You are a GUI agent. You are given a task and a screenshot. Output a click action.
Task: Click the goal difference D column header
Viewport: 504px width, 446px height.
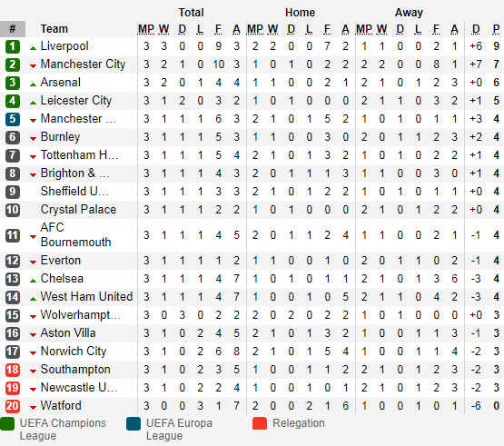click(x=476, y=29)
